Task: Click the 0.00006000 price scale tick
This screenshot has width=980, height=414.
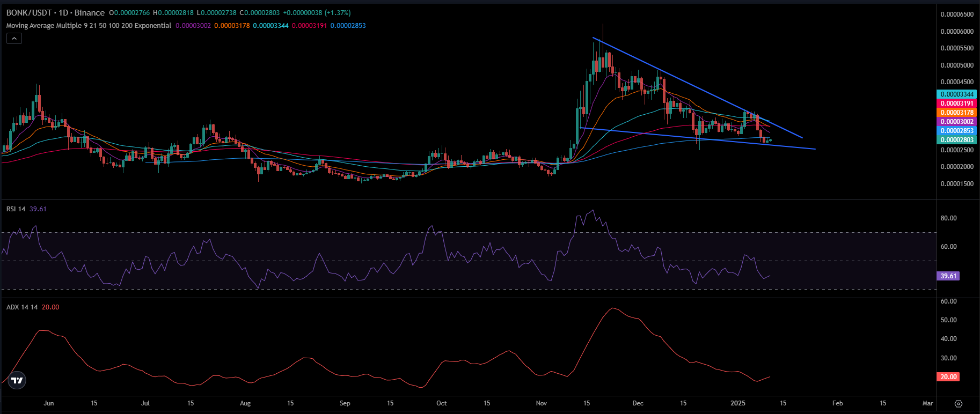Action: [x=957, y=31]
